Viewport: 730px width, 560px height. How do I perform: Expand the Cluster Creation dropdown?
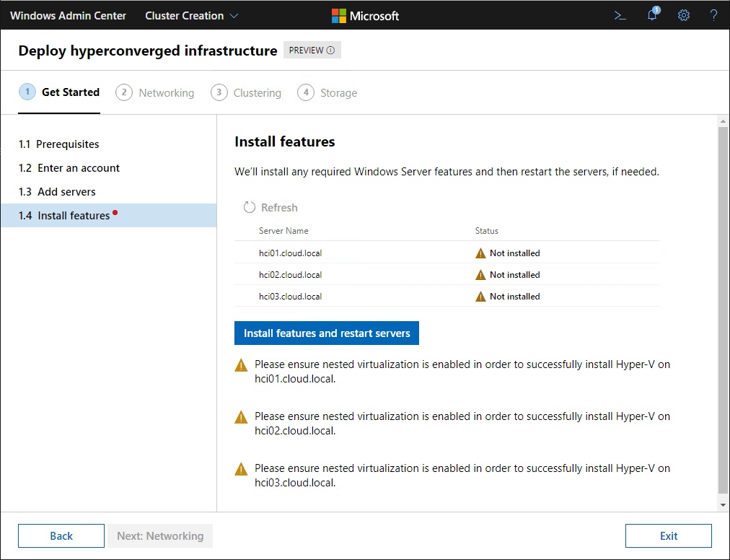coord(192,15)
